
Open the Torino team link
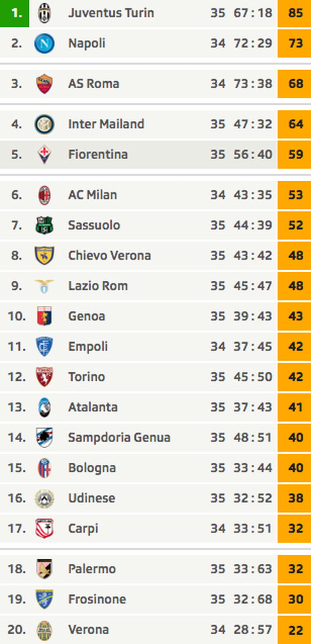(x=87, y=377)
